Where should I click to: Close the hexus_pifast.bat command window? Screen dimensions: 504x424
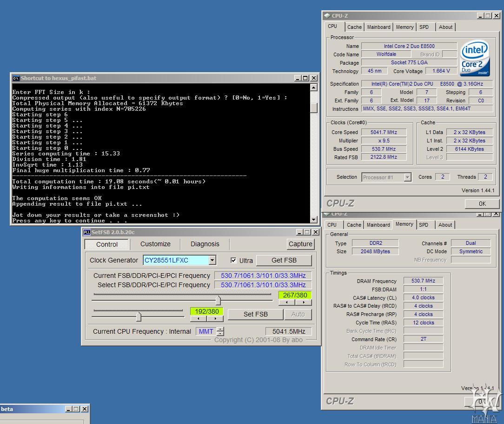[314, 78]
